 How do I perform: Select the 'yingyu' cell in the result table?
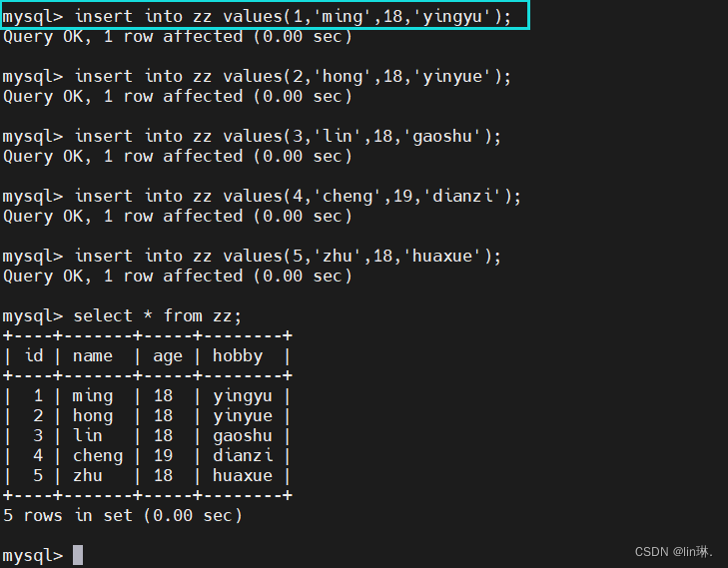tap(242, 395)
